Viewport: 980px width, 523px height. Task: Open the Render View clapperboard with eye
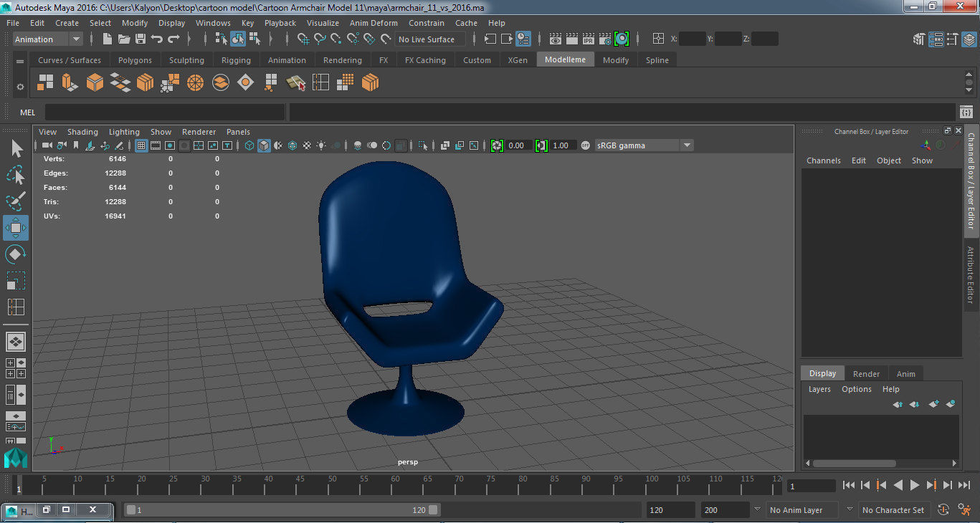[x=556, y=39]
